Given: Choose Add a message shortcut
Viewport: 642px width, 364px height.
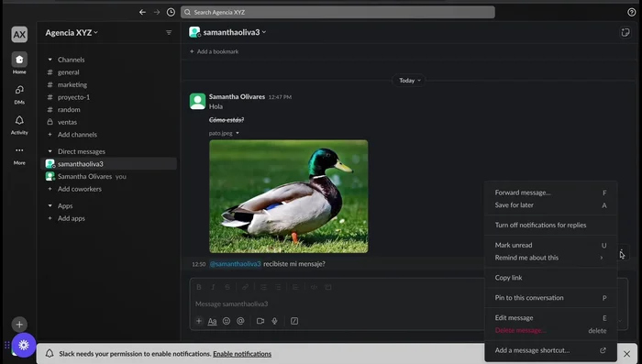Looking at the screenshot, I should tap(550, 350).
